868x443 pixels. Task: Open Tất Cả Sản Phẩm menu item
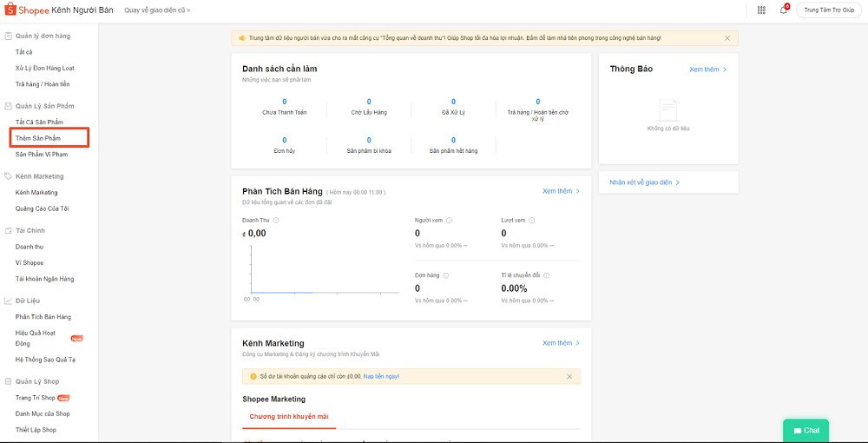[39, 122]
